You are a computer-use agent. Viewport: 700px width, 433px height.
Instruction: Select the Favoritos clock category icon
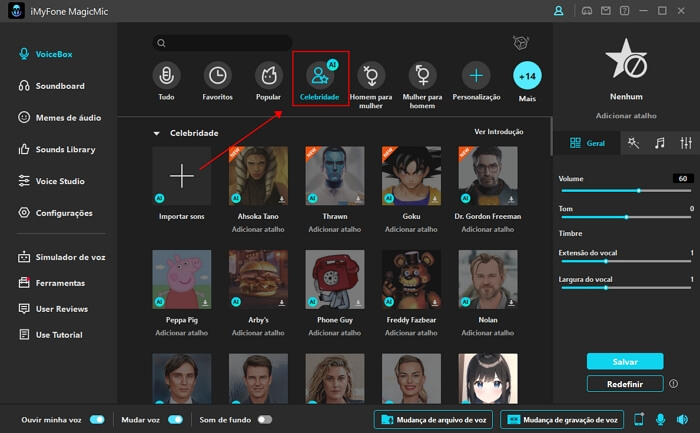tap(217, 75)
